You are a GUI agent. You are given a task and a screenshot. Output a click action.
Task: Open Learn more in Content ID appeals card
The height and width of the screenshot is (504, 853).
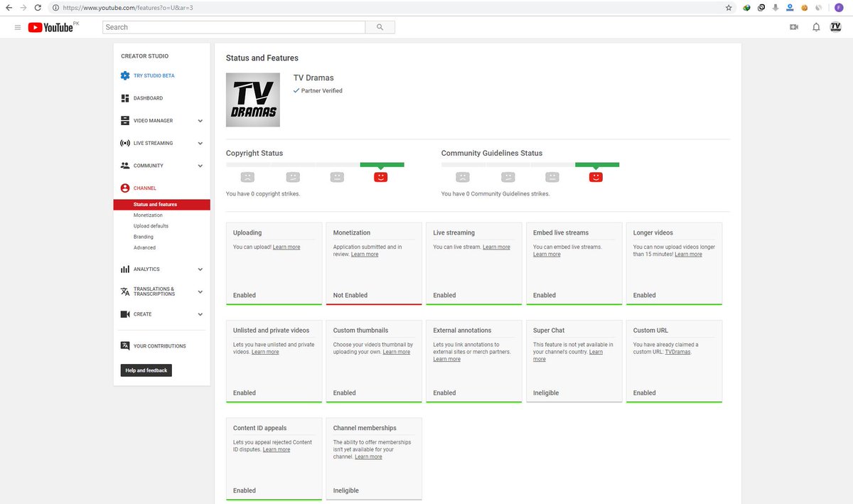pos(277,449)
